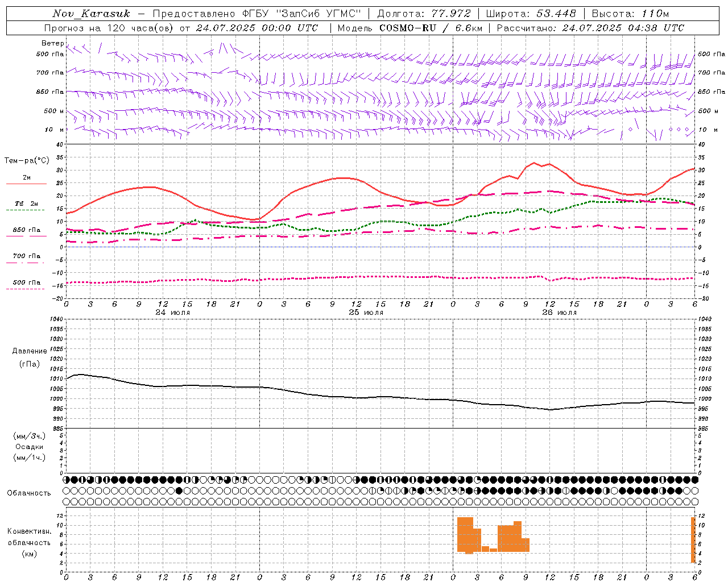Click the 'Тем-ра(°C)' temperature panel label
Image resolution: width=728 pixels, height=582 pixels.
(27, 161)
